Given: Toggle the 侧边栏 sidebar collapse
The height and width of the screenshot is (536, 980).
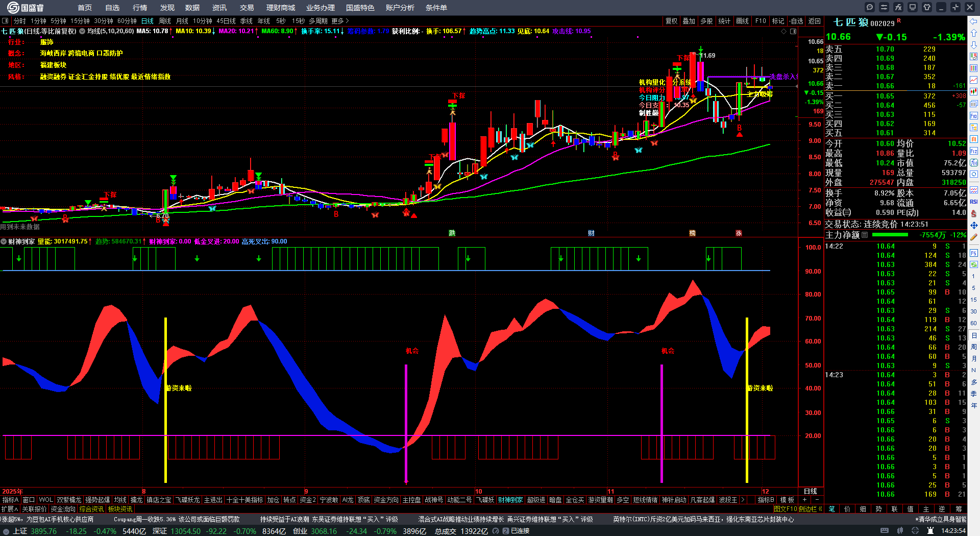Looking at the screenshot, I should pyautogui.click(x=810, y=509).
